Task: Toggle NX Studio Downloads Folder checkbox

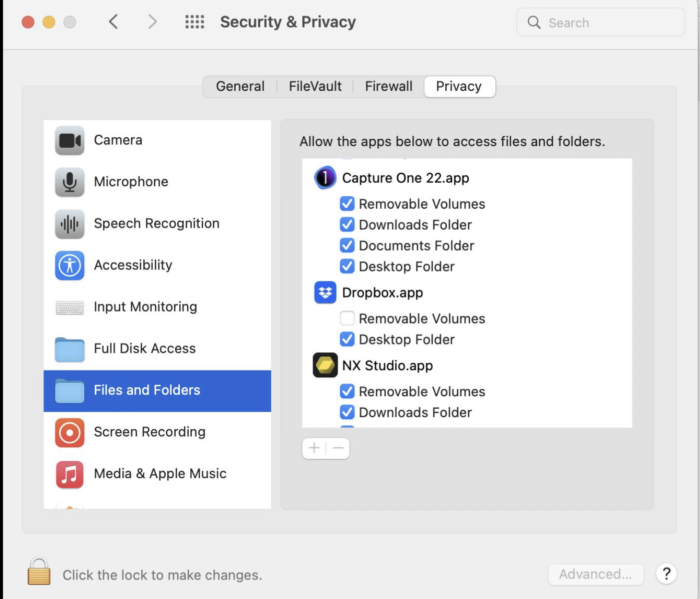Action: click(x=347, y=412)
